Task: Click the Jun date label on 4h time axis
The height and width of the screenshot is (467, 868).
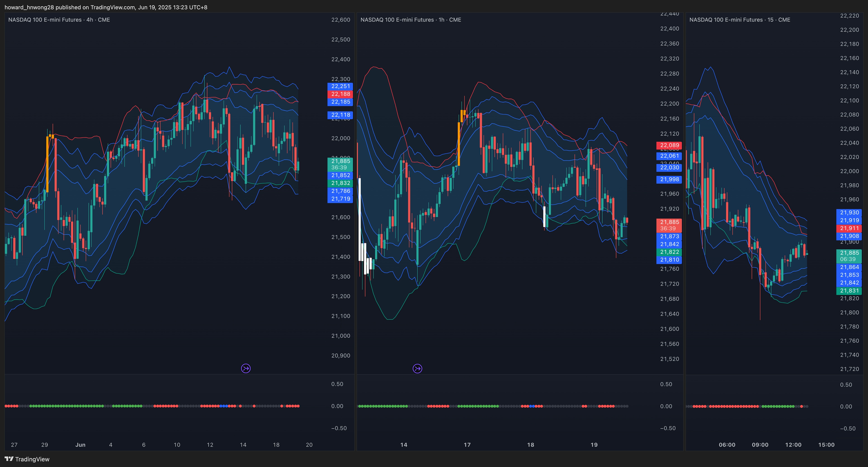Action: 80,444
